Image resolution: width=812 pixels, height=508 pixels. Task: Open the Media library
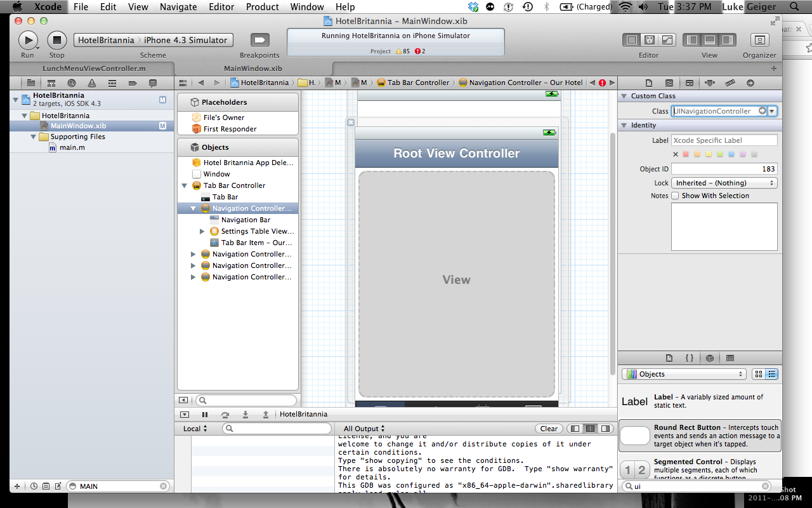(730, 358)
